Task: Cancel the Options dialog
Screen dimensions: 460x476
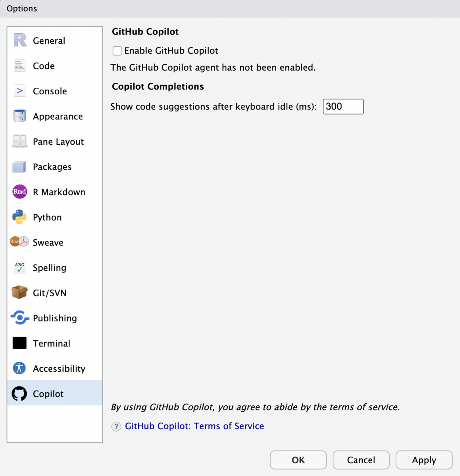Action: tap(361, 460)
